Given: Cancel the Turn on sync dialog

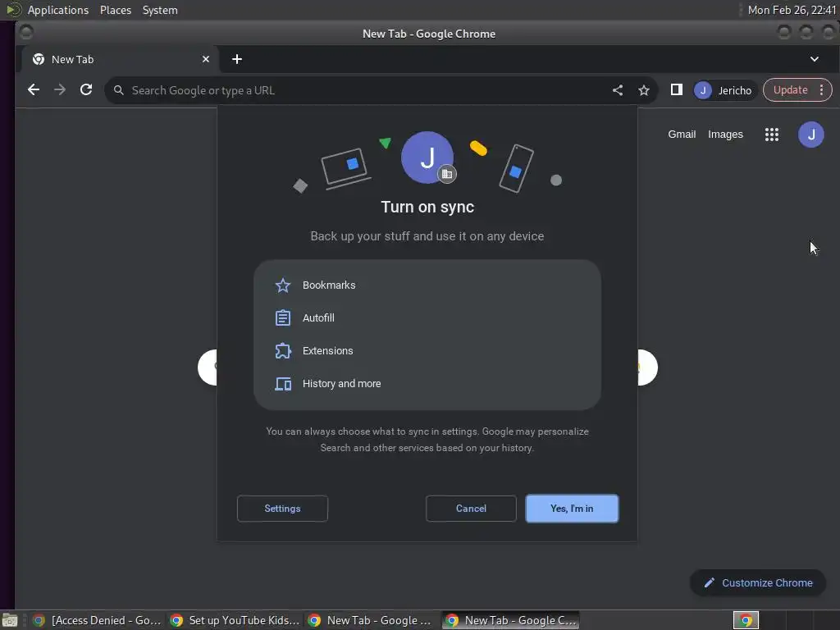Looking at the screenshot, I should click(471, 509).
